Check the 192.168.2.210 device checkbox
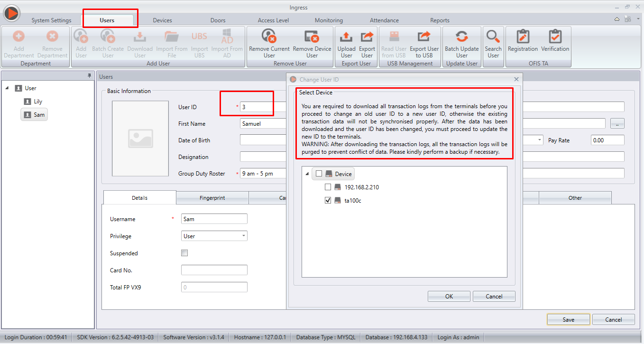The height and width of the screenshot is (344, 644). pos(328,187)
